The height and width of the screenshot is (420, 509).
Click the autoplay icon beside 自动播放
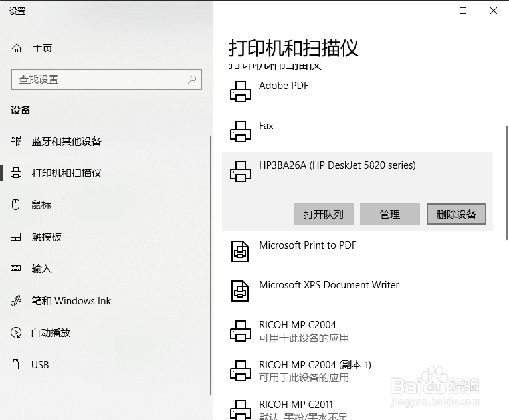click(16, 332)
